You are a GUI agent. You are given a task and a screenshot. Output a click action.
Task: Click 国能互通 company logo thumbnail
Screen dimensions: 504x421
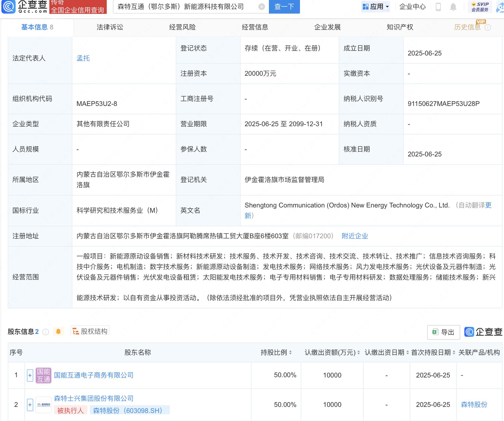pos(44,375)
